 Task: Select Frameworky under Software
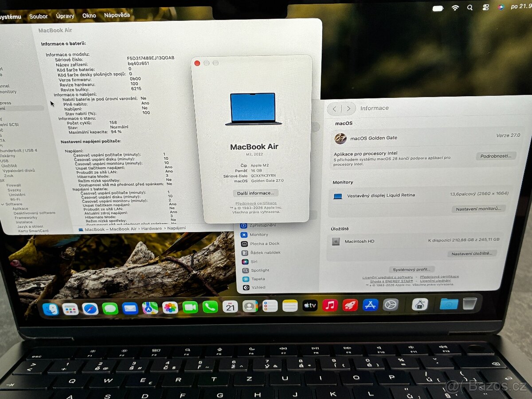26,218
